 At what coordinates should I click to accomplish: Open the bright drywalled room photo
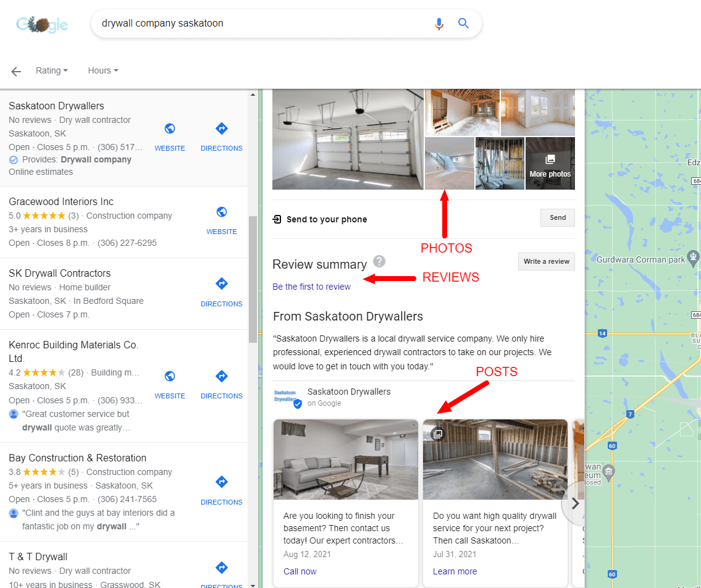537,112
